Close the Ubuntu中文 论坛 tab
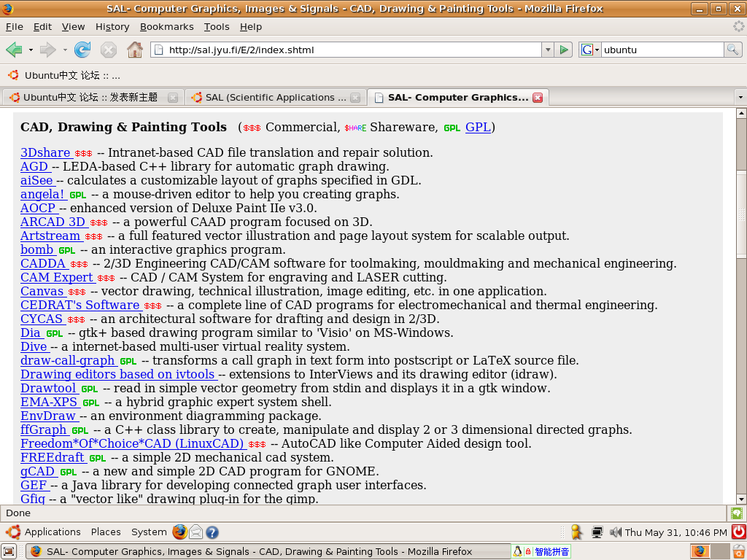 coord(173,98)
